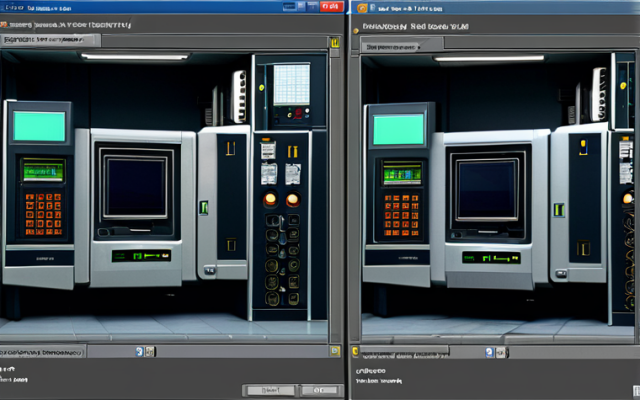The height and width of the screenshot is (400, 640).
Task: Click the blue icon in the left window's bottom bar
Action: tap(140, 351)
